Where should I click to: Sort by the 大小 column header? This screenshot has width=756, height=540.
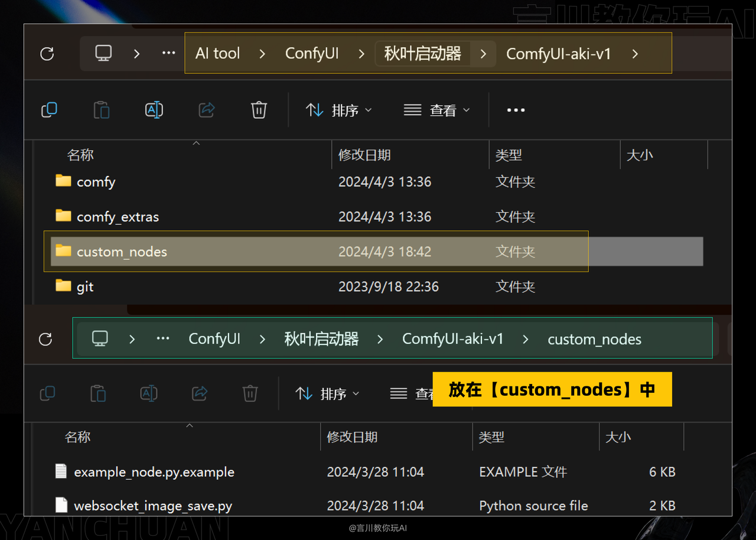coord(640,155)
